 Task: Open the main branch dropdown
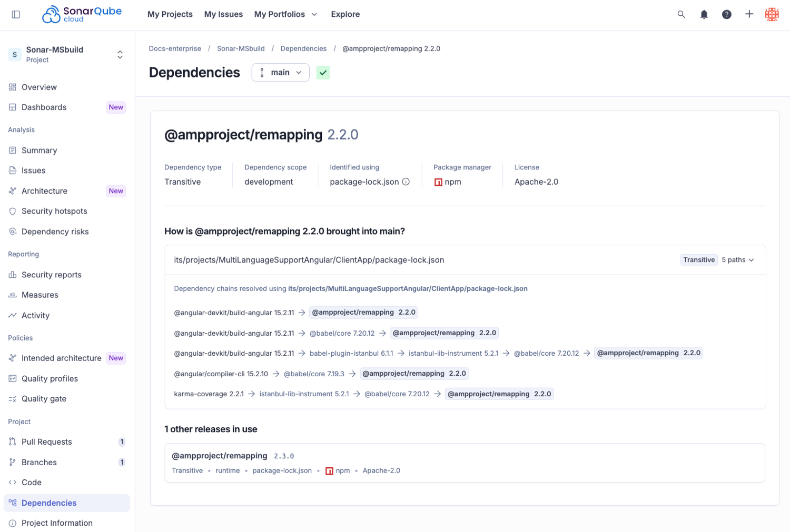(x=280, y=73)
